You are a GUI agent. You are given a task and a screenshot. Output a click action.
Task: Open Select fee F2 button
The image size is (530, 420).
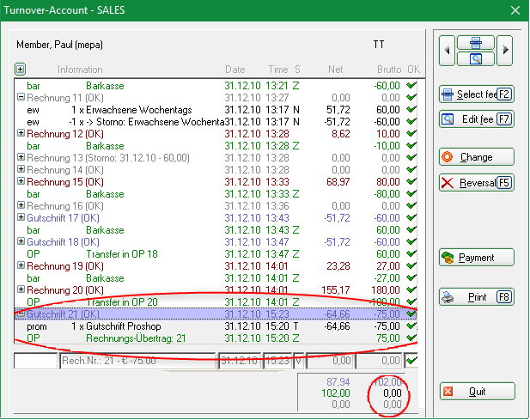(x=477, y=94)
